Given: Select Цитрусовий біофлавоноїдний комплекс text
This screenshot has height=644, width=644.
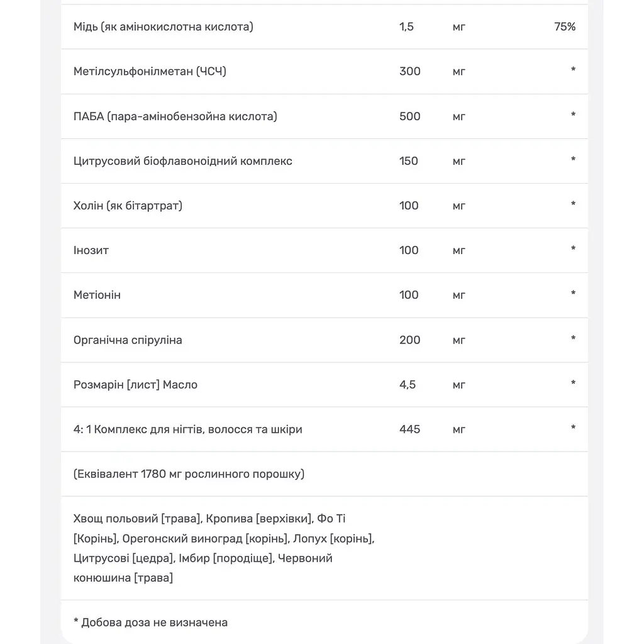Looking at the screenshot, I should coord(183,161).
